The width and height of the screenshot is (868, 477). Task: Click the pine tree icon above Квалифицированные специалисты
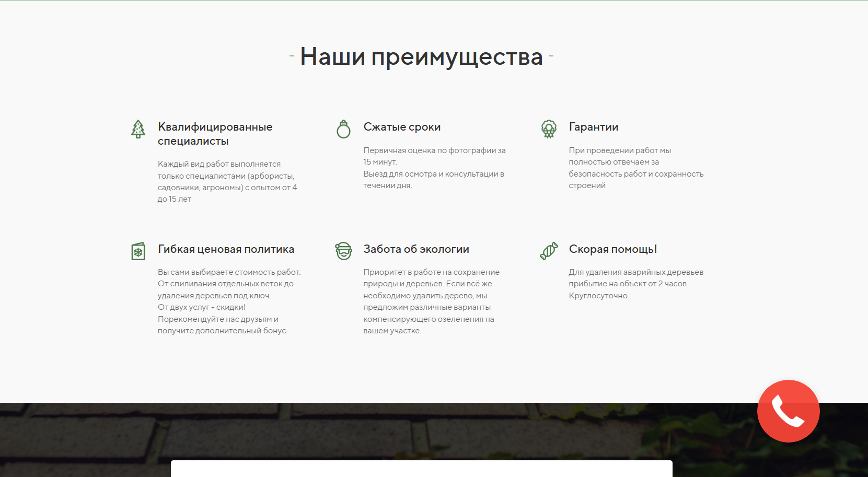click(138, 130)
